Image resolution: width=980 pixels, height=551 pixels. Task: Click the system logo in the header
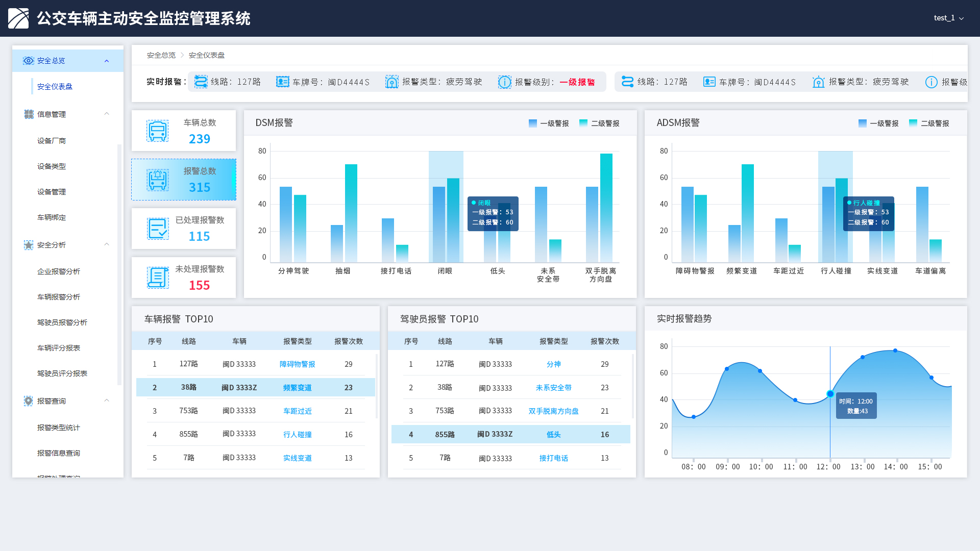(18, 18)
